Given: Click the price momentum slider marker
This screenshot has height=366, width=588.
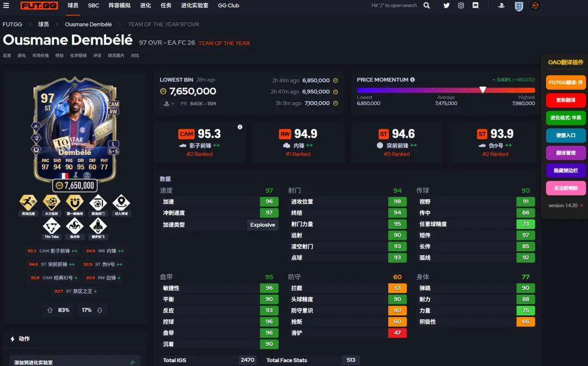Looking at the screenshot, I should pos(482,90).
